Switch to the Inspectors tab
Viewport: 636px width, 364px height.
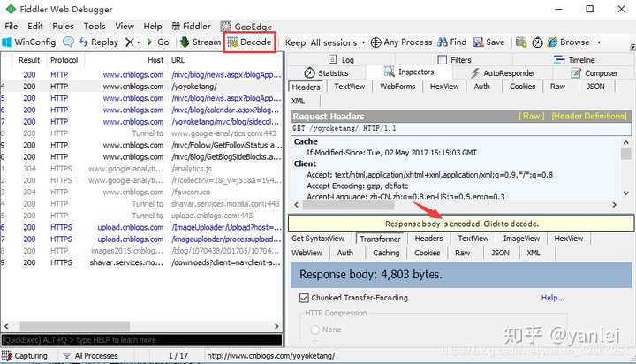409,72
